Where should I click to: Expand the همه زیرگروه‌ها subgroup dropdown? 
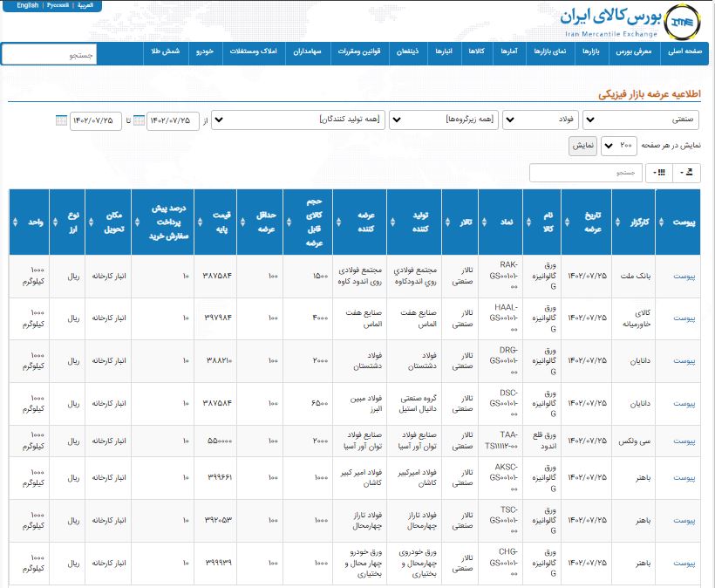point(444,120)
